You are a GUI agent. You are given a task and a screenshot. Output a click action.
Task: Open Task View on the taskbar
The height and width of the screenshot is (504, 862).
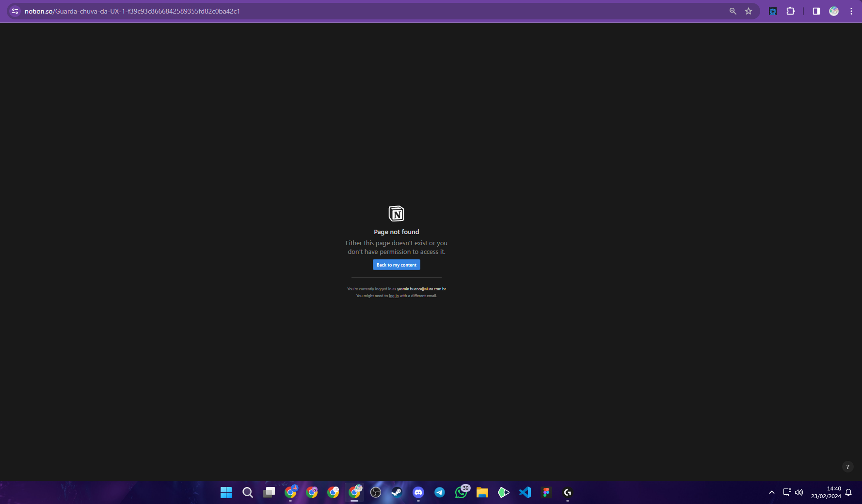pos(269,492)
